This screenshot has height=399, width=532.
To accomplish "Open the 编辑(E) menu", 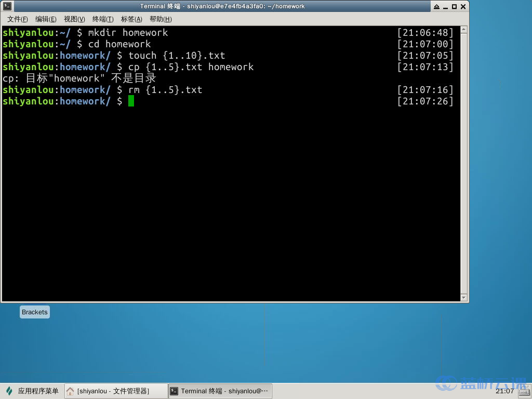I will (46, 19).
